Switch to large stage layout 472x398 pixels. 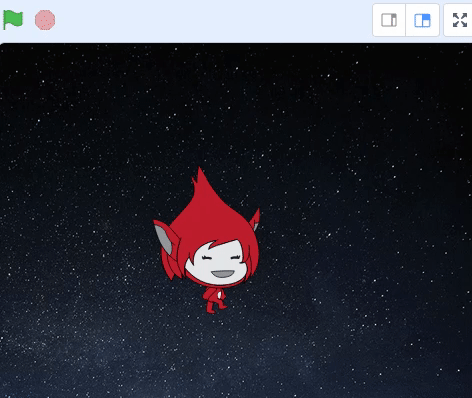[422, 20]
